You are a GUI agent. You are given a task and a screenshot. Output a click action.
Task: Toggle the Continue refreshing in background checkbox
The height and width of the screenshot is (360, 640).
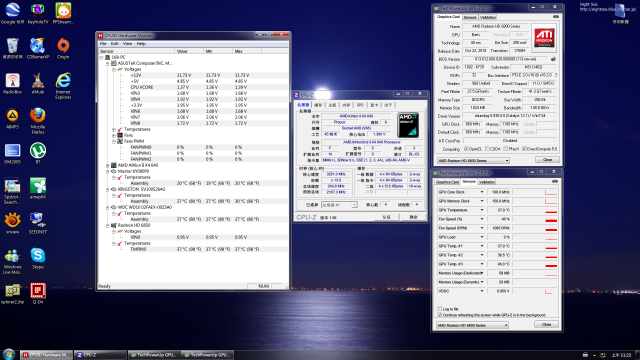(x=440, y=315)
